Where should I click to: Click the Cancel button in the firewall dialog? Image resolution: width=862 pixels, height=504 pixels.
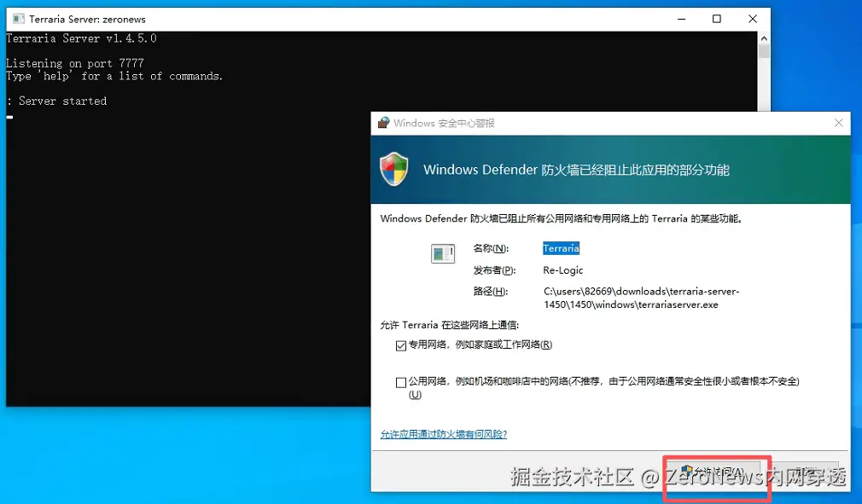tap(803, 472)
